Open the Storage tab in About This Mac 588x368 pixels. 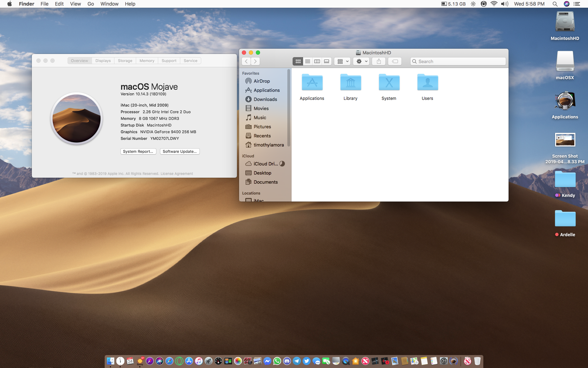(125, 61)
